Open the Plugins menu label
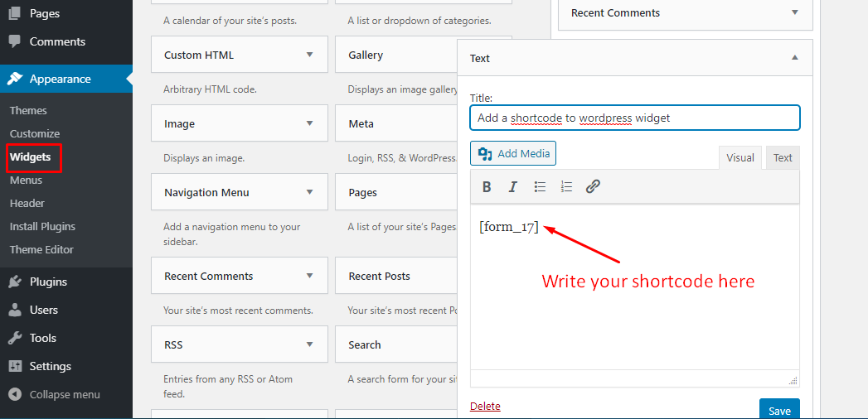This screenshot has width=868, height=419. coord(48,282)
